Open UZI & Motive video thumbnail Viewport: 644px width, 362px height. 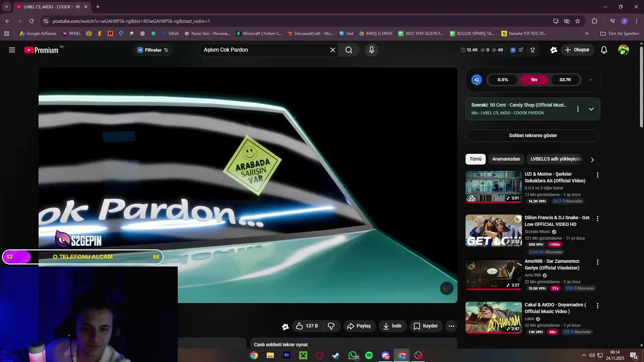pos(494,187)
